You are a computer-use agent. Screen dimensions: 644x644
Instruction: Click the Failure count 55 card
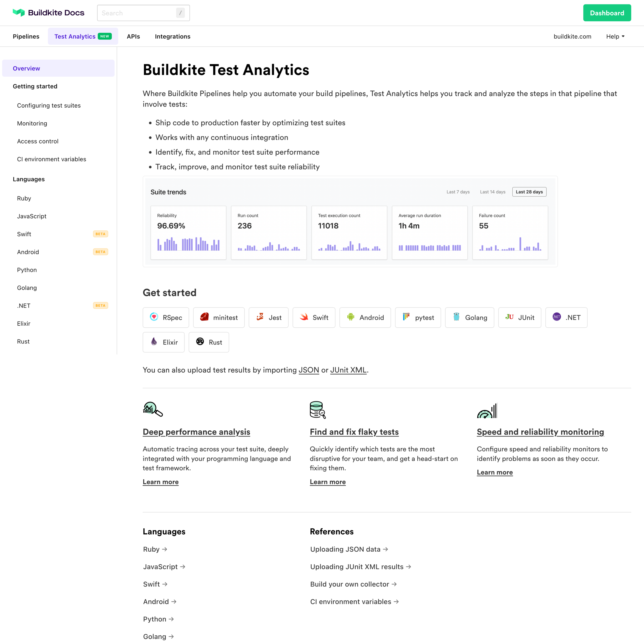coord(510,233)
